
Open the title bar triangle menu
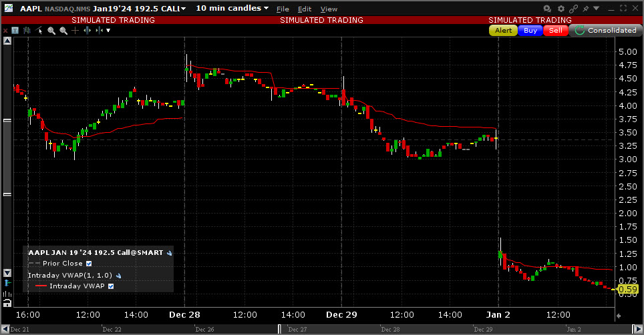(x=597, y=8)
